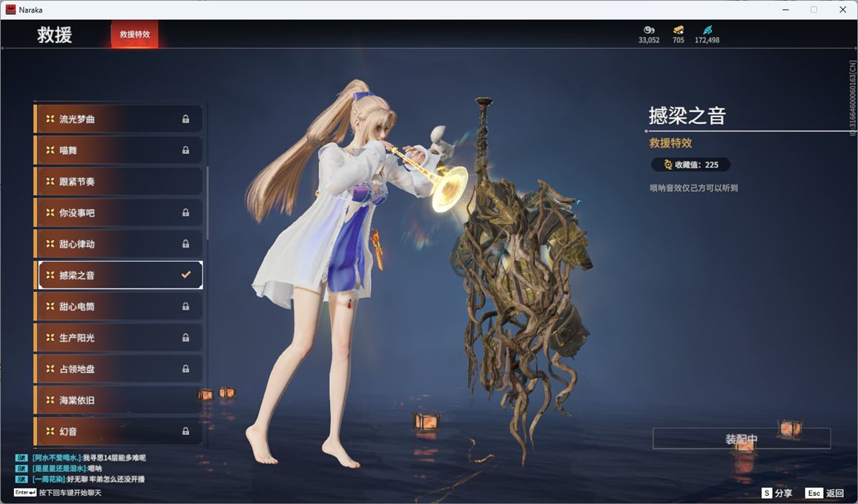The width and height of the screenshot is (858, 504).
Task: Click the Naraka app icon in title bar
Action: coord(10,10)
